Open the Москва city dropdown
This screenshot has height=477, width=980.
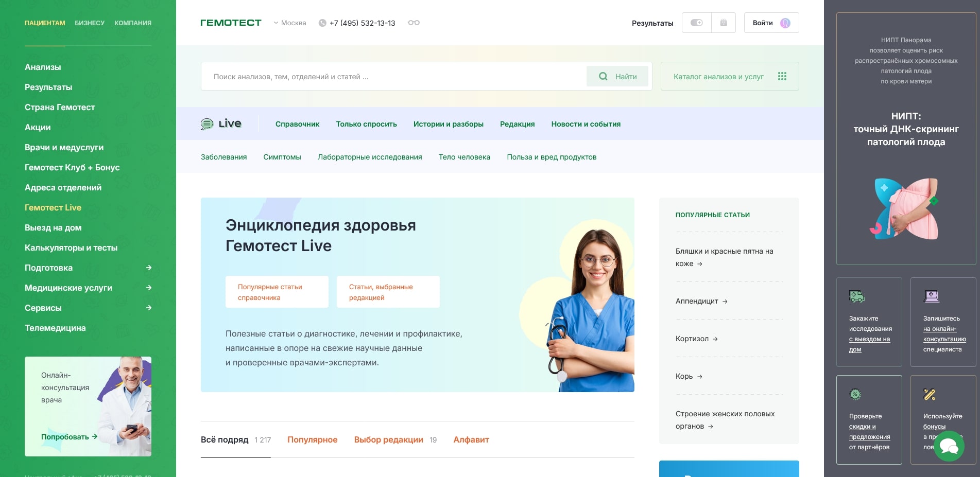point(290,23)
